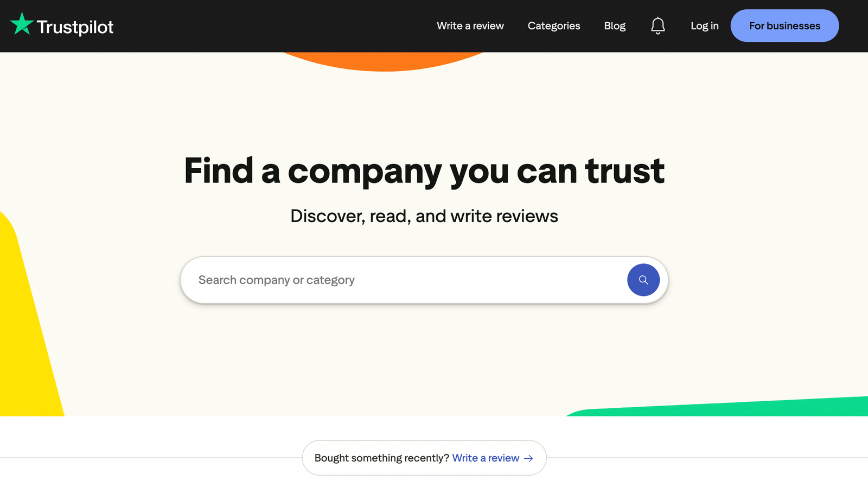Viewport: 868px width, 499px height.
Task: Follow the Write a review link at bottom
Action: (x=486, y=458)
